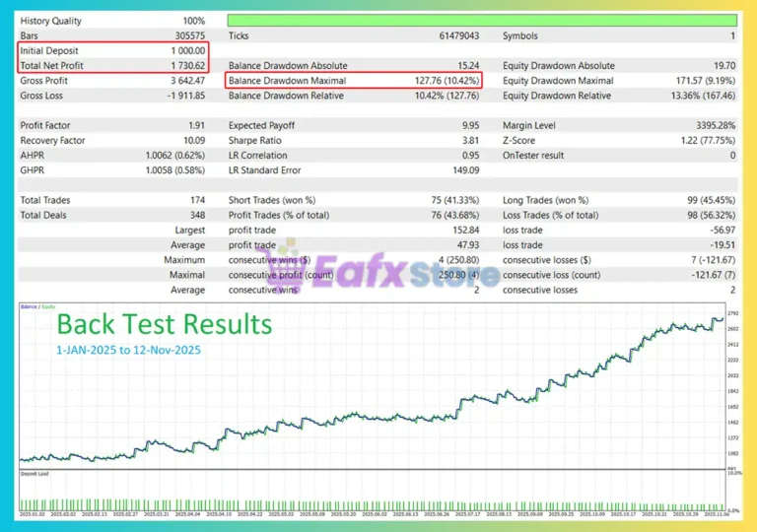Click the Long Trades value 99 (45.45%)
757x532 pixels.
(711, 200)
